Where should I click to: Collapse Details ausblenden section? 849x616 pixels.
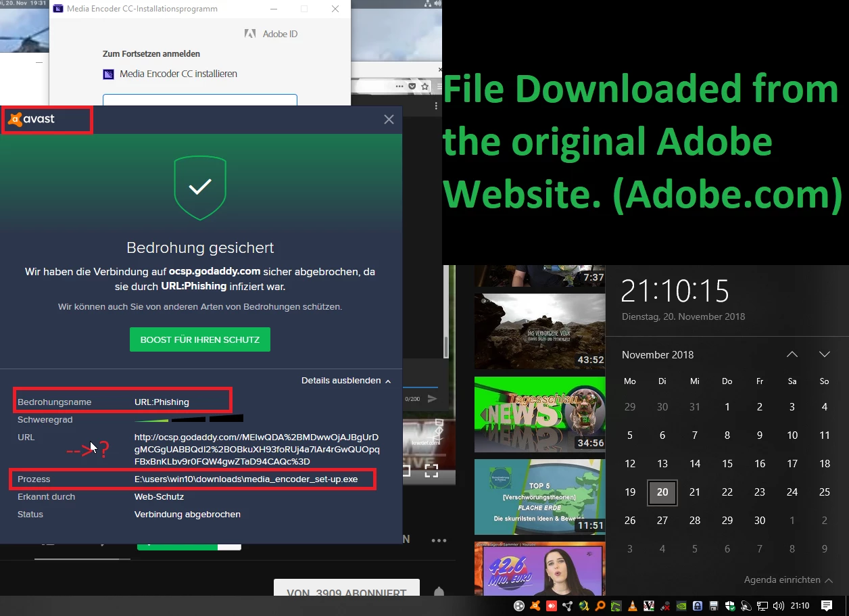346,381
